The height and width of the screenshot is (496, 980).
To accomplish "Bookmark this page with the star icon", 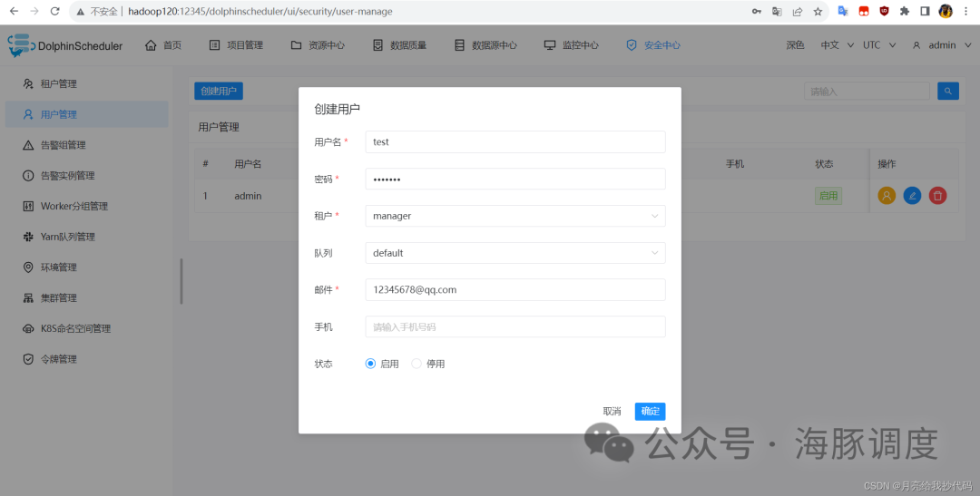I will [x=818, y=11].
